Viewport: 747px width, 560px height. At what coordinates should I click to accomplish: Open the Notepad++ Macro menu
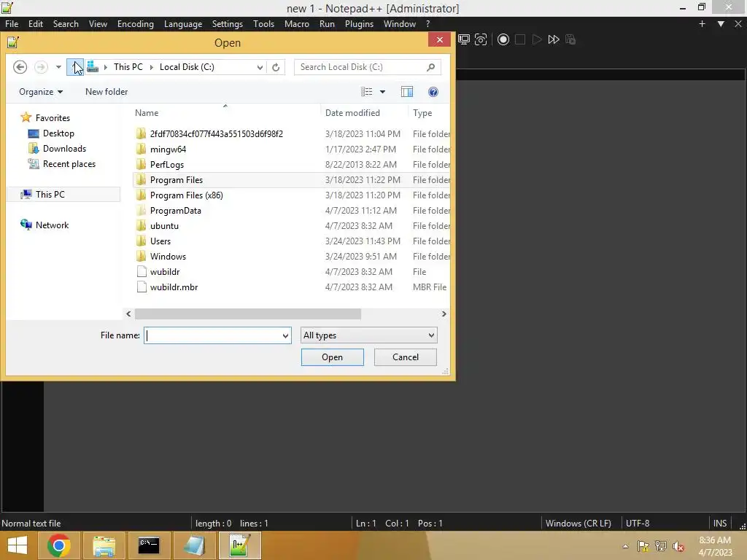(x=297, y=24)
